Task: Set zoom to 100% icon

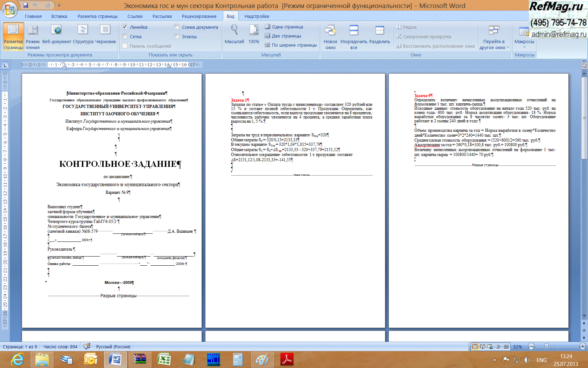Action: coord(254,35)
